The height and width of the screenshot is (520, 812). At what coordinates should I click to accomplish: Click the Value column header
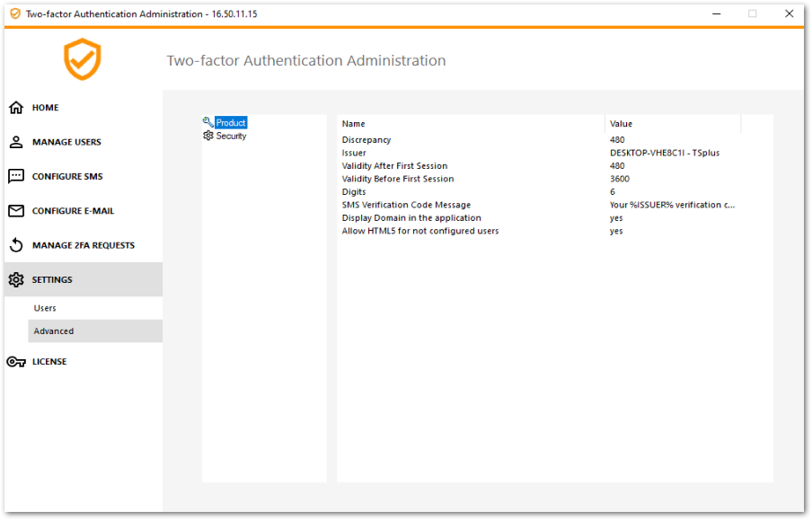(x=620, y=123)
